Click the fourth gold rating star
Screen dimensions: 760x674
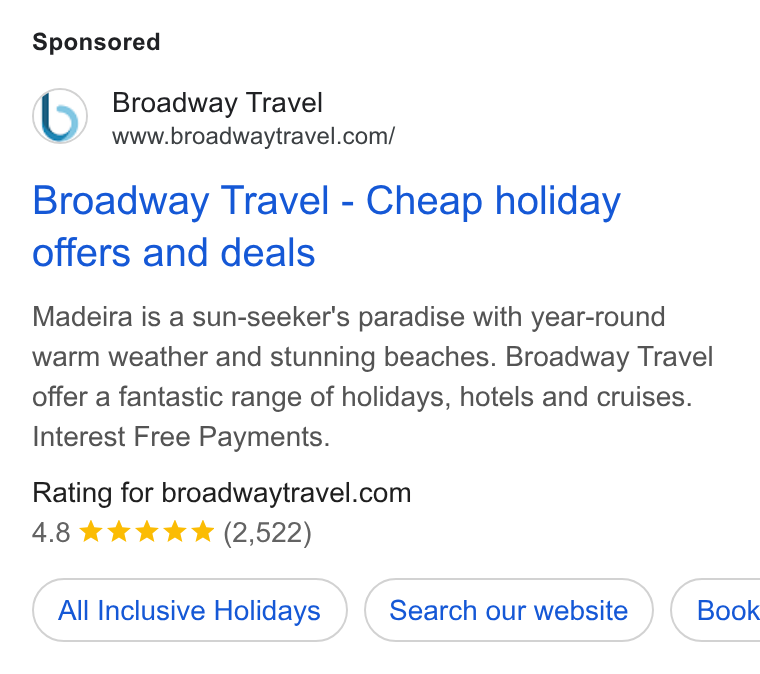pos(174,532)
